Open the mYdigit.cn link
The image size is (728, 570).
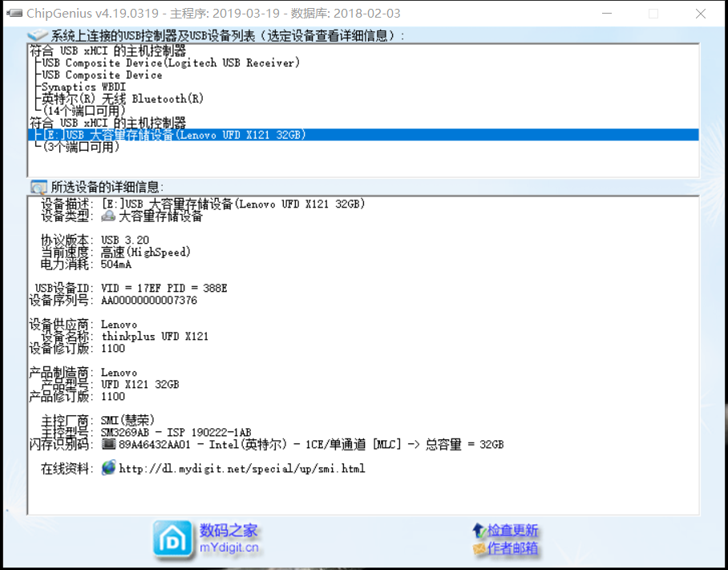coord(229,548)
